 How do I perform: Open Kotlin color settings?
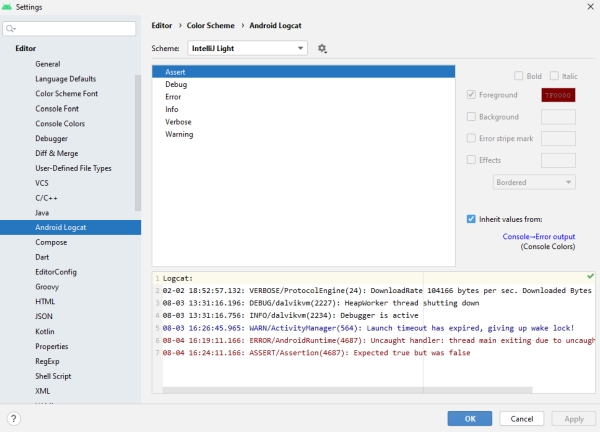coord(45,331)
